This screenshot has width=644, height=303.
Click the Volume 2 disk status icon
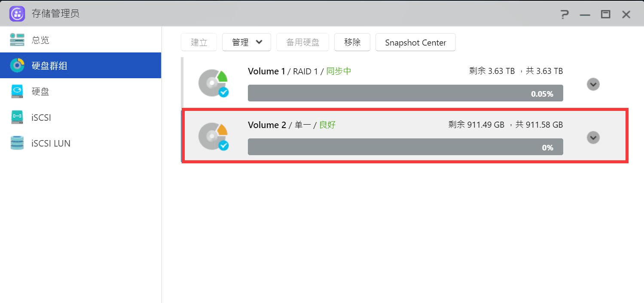coord(214,137)
